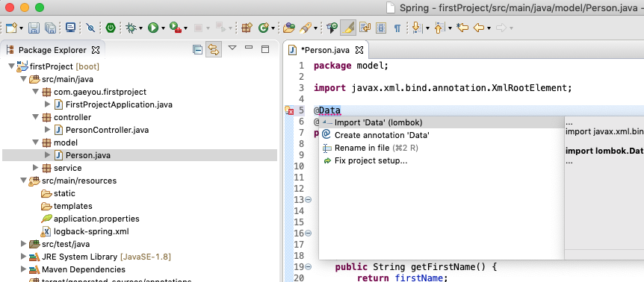
Task: Select the static folder
Action: click(64, 193)
